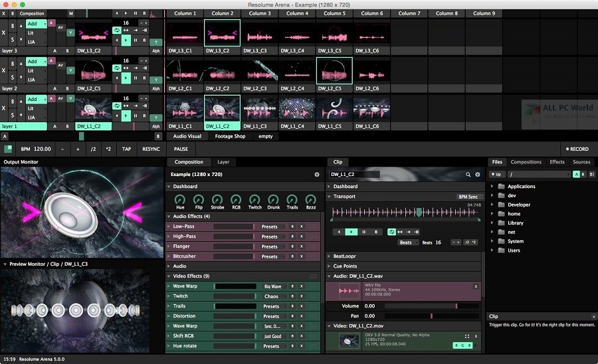Move layer 2 up with arrow
This screenshot has height=364, width=598.
point(21,64)
